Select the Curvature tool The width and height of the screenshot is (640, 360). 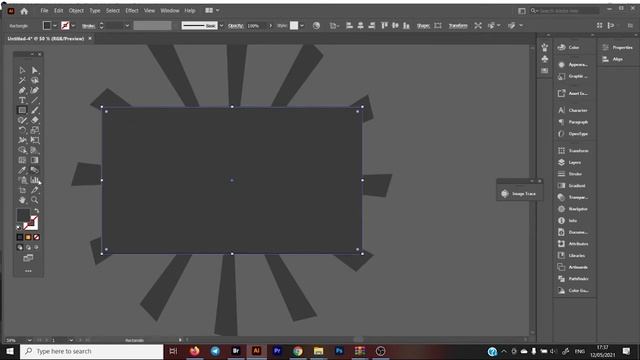click(35, 90)
